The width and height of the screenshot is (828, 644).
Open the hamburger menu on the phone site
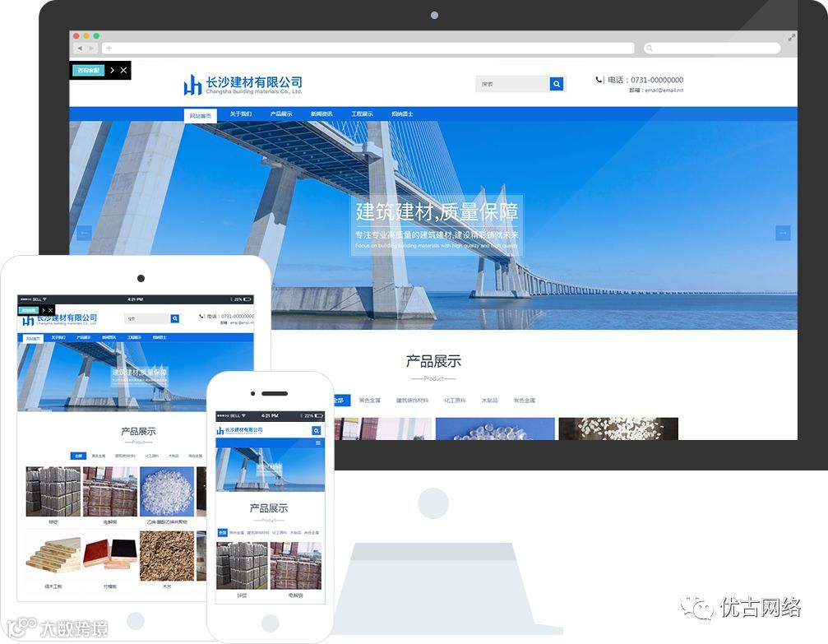point(318,443)
